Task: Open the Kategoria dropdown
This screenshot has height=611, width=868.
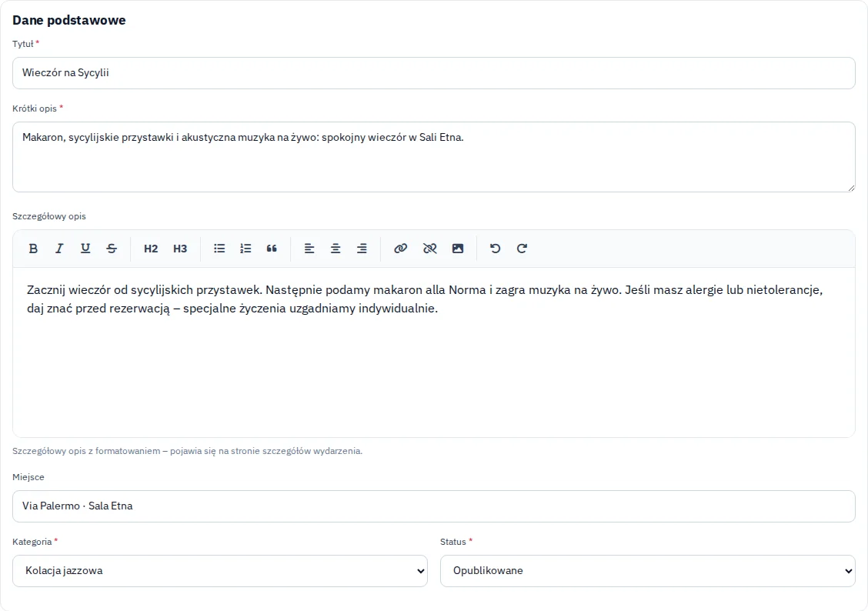Action: point(220,570)
